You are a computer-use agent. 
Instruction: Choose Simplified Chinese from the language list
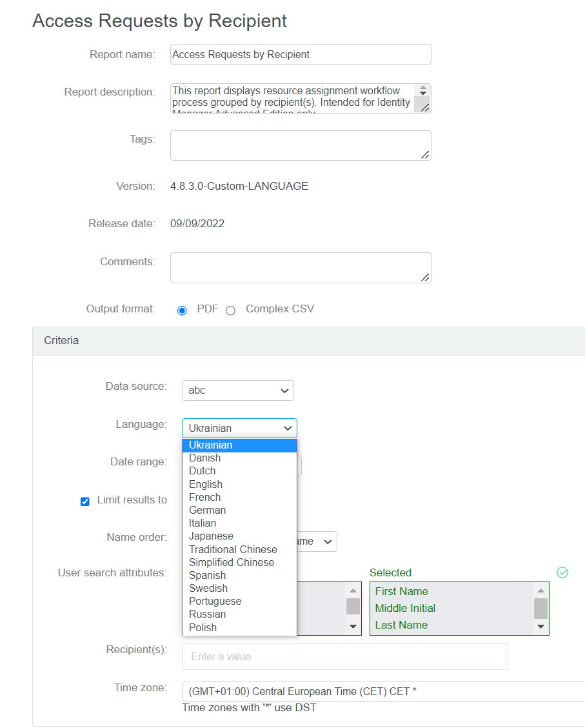point(232,561)
